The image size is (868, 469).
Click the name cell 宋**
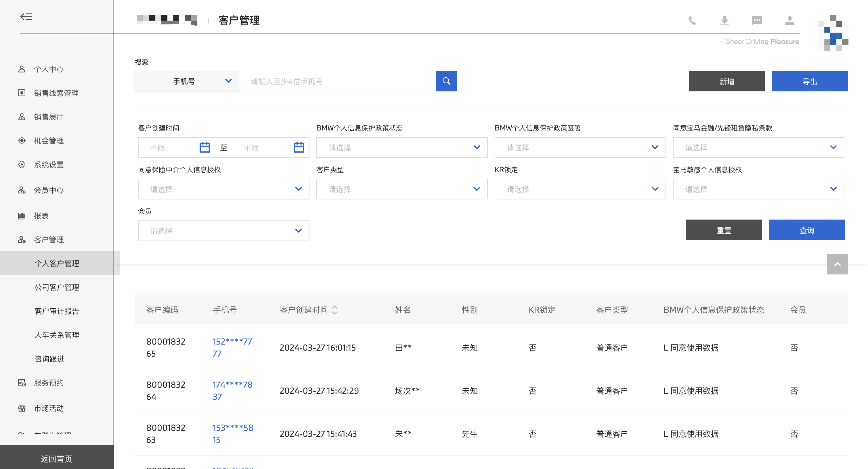[403, 434]
